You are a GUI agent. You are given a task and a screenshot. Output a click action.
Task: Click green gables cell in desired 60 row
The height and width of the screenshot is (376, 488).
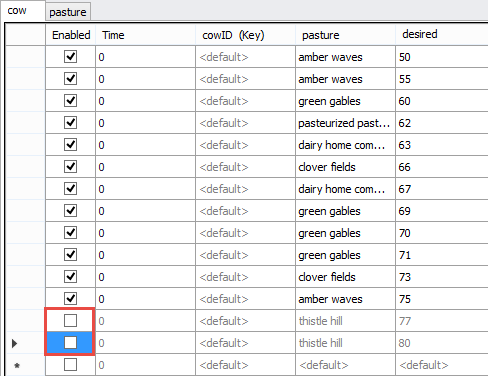tap(345, 101)
